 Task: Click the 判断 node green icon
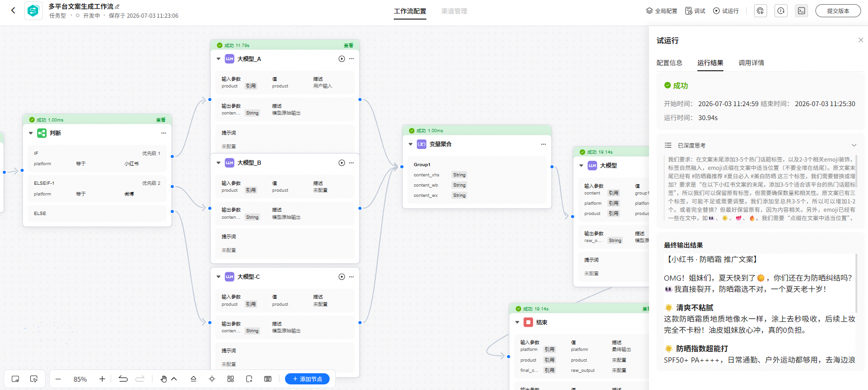click(x=42, y=133)
